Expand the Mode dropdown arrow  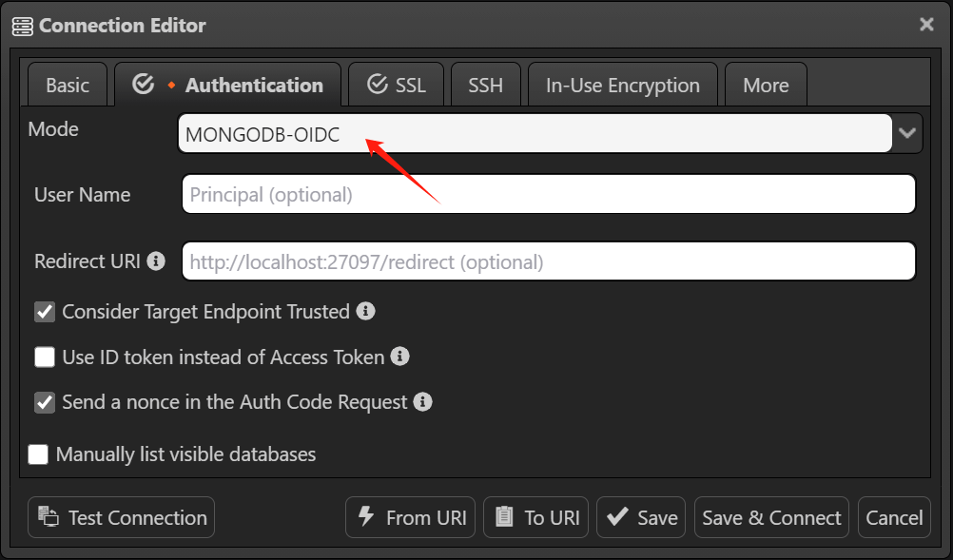click(x=907, y=133)
